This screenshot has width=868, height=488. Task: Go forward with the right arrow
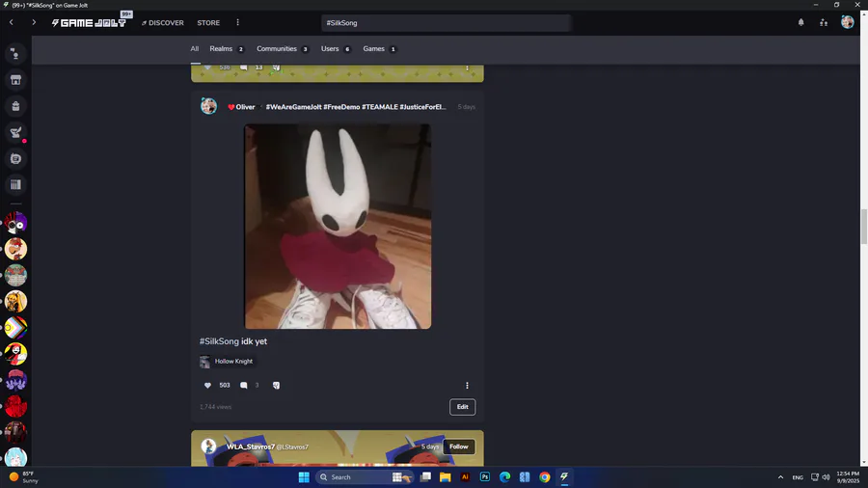[34, 23]
